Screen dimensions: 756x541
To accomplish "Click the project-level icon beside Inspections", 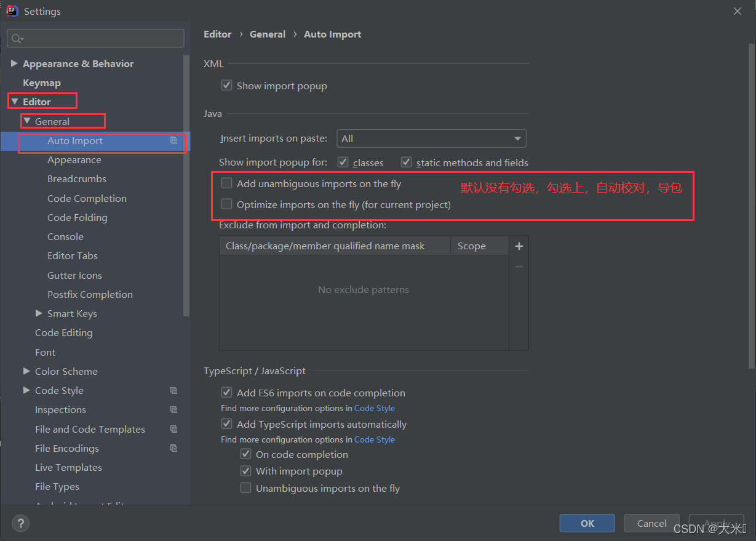I will tap(174, 410).
